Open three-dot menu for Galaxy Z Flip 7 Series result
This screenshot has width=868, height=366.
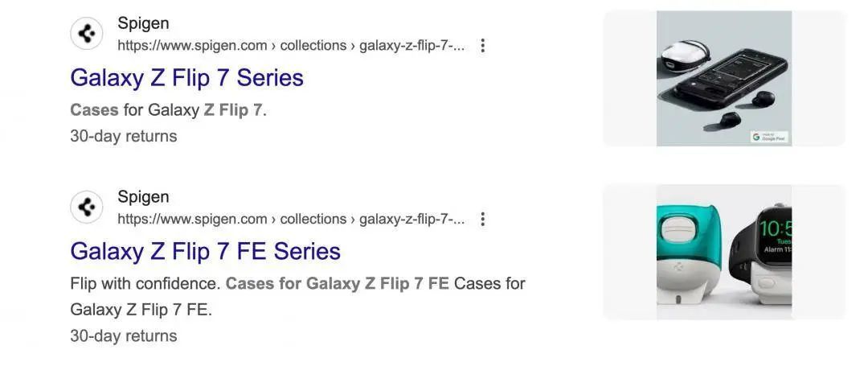[482, 46]
